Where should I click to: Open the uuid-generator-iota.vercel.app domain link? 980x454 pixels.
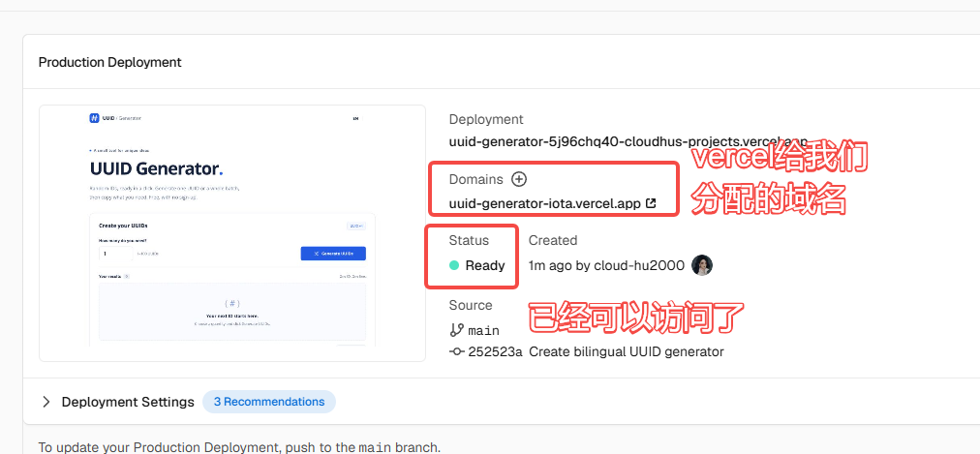[544, 203]
